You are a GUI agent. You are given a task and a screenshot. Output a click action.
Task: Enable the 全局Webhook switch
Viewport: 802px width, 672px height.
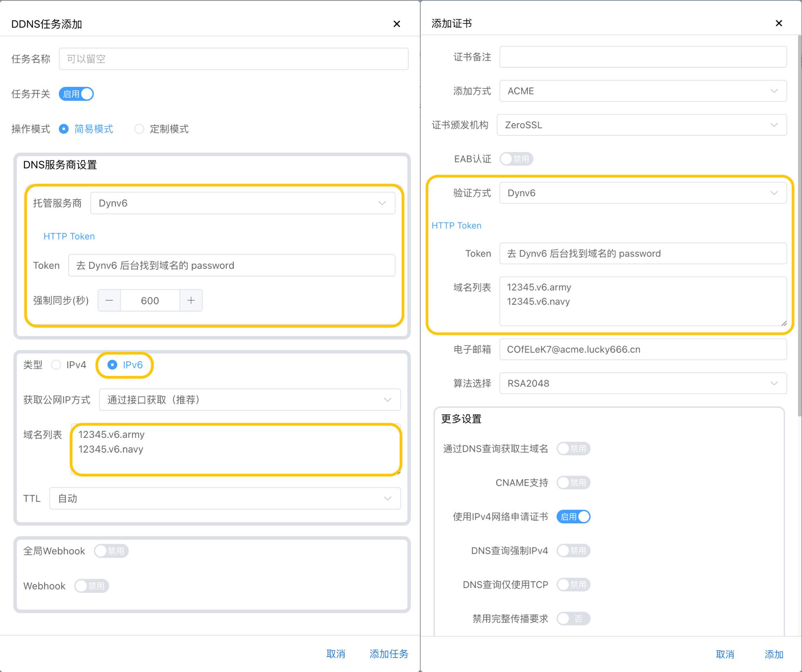(111, 551)
